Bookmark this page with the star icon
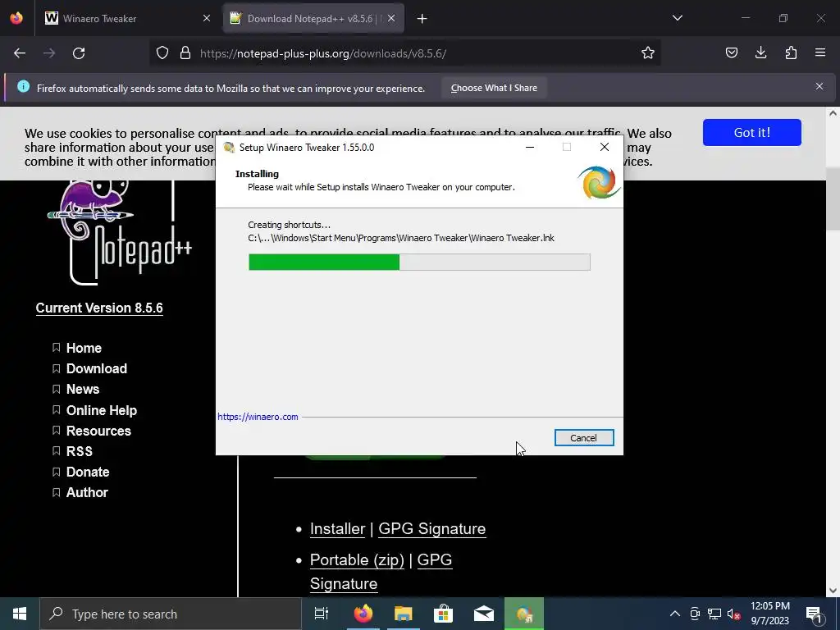The width and height of the screenshot is (840, 630). pos(648,53)
